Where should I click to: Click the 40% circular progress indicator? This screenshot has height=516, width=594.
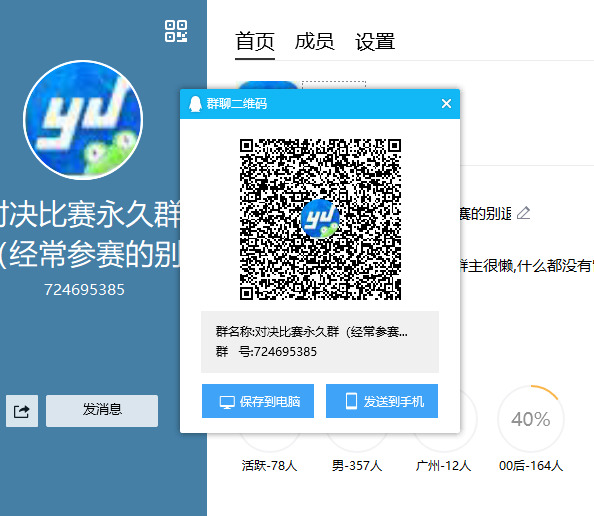pyautogui.click(x=531, y=419)
